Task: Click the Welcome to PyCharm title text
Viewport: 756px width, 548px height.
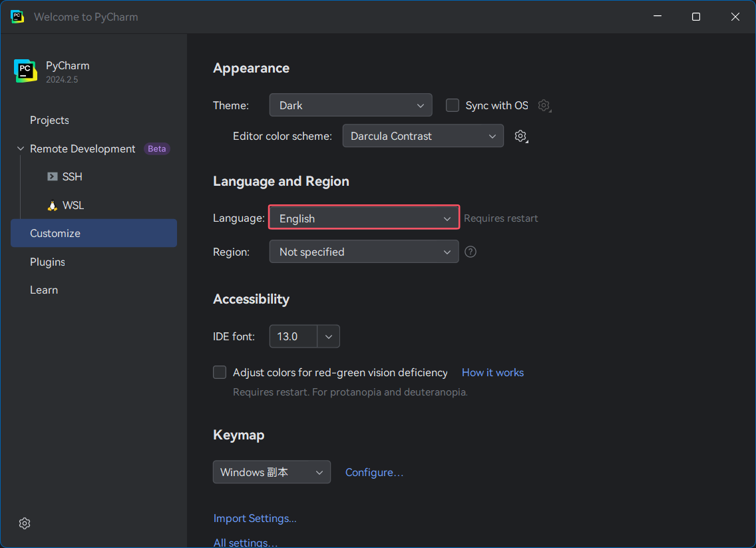Action: (86, 17)
